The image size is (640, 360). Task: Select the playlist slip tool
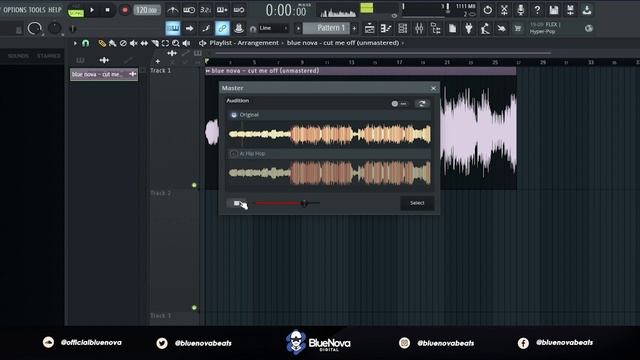pos(144,43)
